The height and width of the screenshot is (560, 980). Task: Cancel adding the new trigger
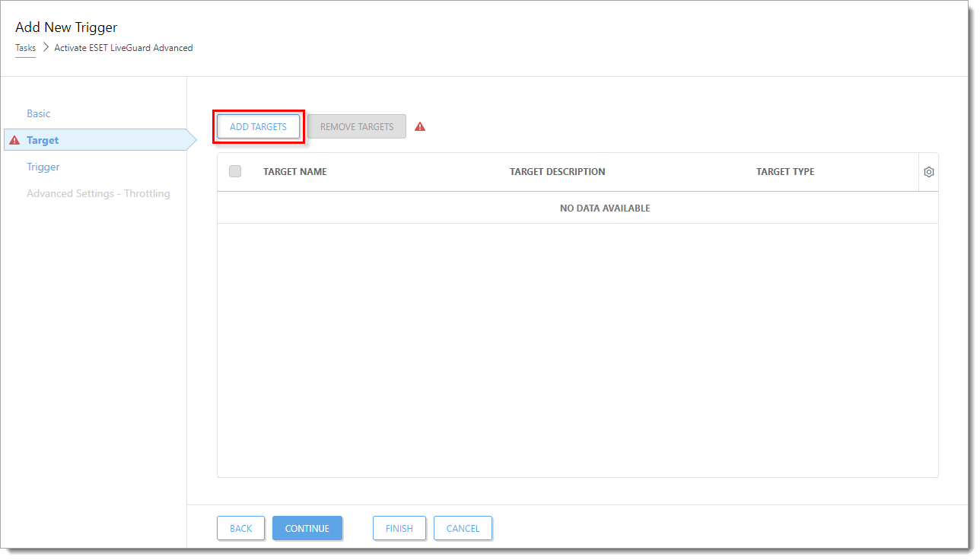pos(463,528)
